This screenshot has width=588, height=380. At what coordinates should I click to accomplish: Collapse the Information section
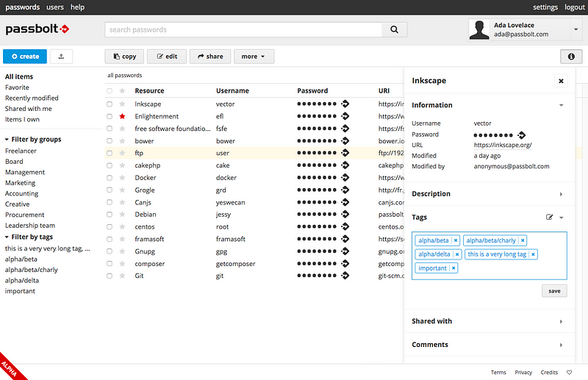point(562,105)
